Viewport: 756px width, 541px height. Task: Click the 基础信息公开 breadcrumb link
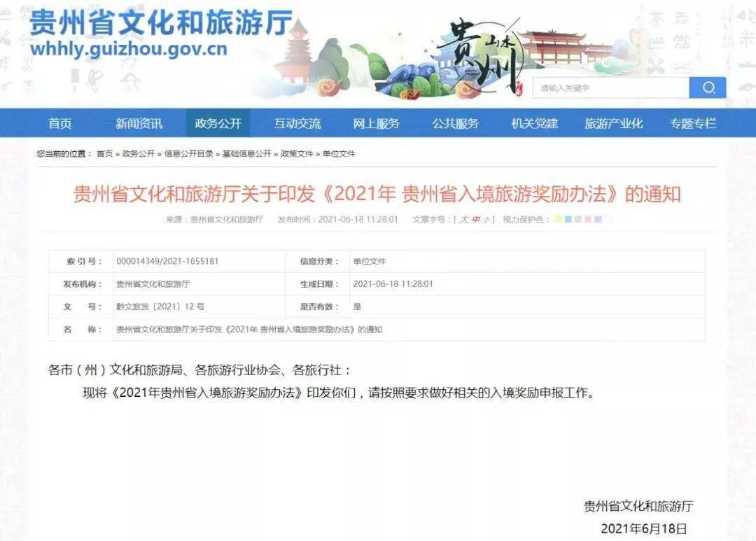247,154
